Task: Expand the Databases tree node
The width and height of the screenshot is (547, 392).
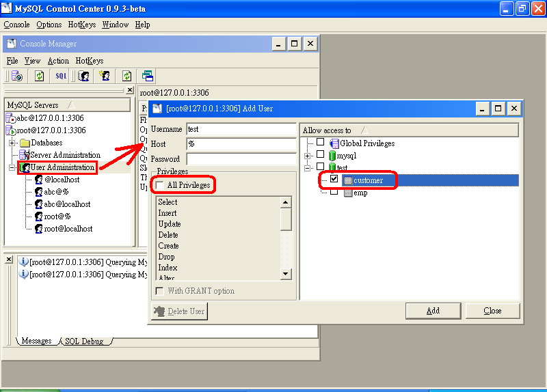Action: coord(12,143)
